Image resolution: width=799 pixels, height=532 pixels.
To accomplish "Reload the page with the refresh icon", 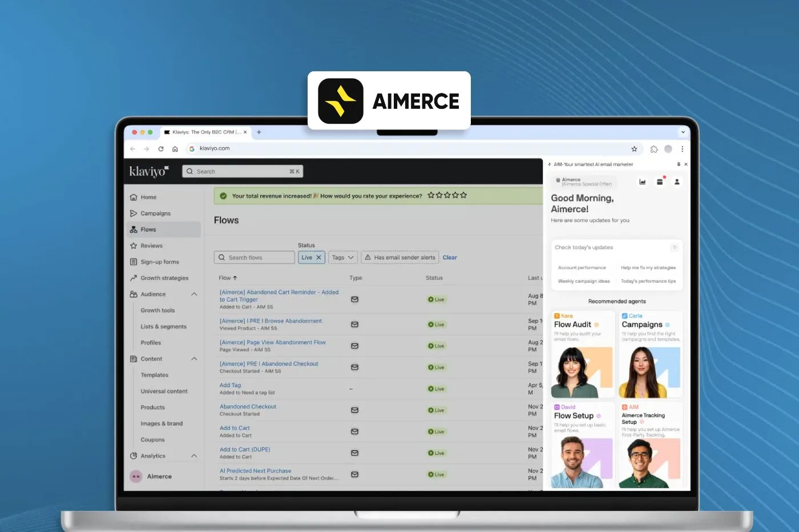I will pos(161,149).
